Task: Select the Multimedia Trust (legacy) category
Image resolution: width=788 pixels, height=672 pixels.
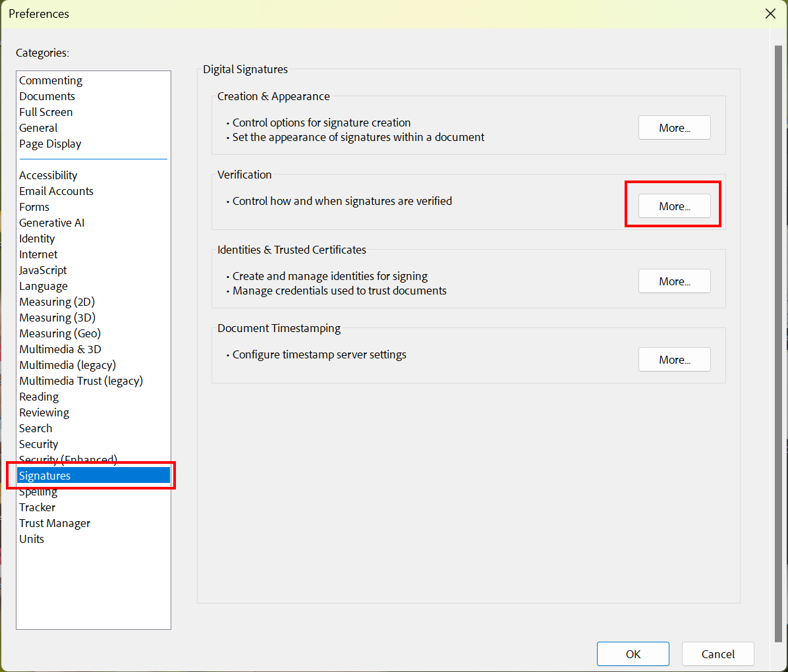Action: (x=81, y=380)
